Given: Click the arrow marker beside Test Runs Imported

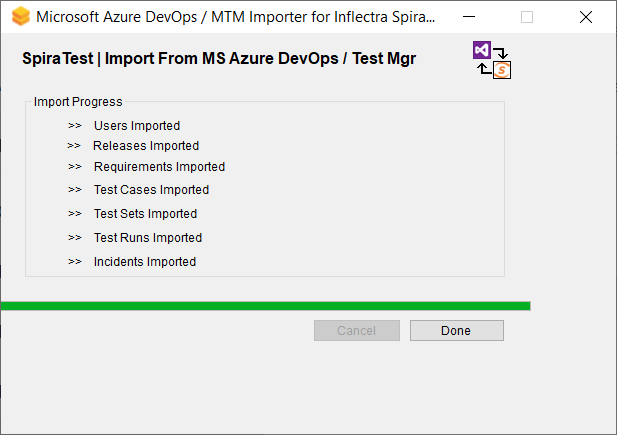Looking at the screenshot, I should (75, 238).
